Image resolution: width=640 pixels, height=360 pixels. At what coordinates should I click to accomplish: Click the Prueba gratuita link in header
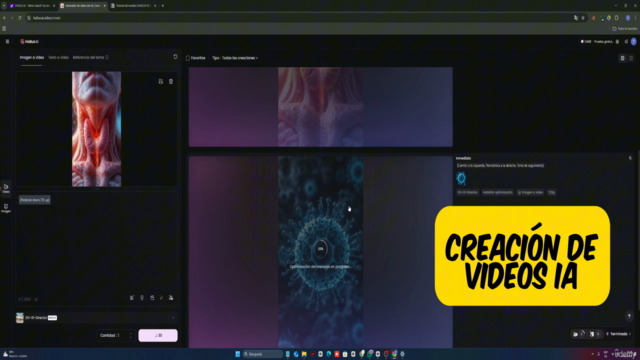[604, 42]
